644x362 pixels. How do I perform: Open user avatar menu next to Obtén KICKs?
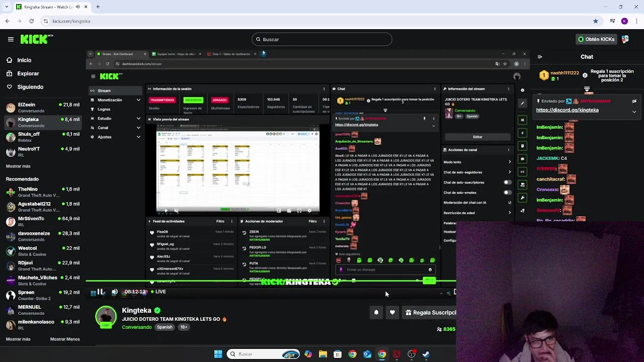pos(625,39)
